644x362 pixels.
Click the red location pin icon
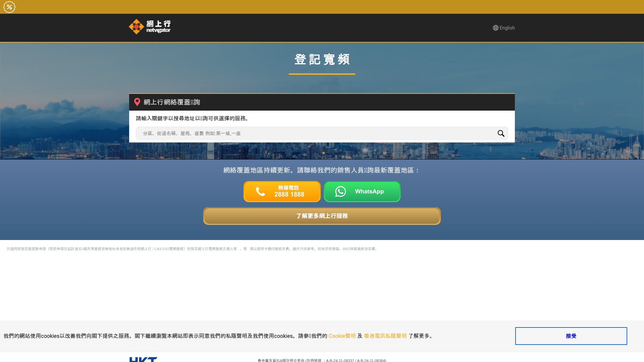137,102
